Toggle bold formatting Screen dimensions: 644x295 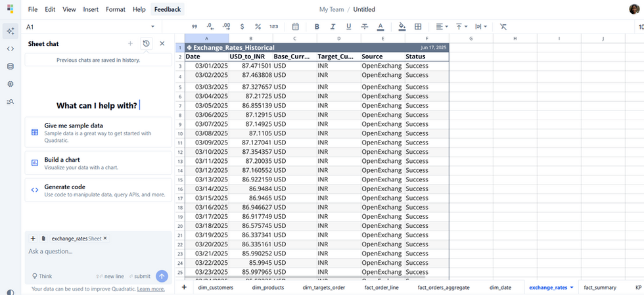317,27
